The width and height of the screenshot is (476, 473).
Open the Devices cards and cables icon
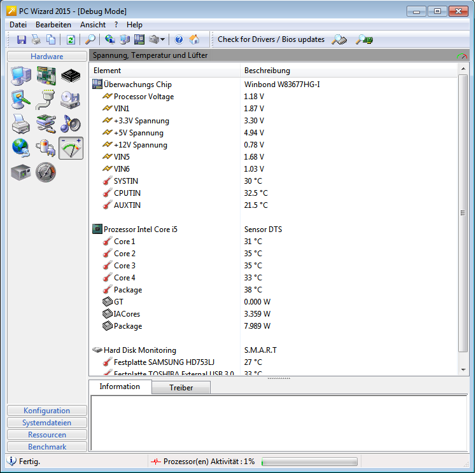click(46, 124)
